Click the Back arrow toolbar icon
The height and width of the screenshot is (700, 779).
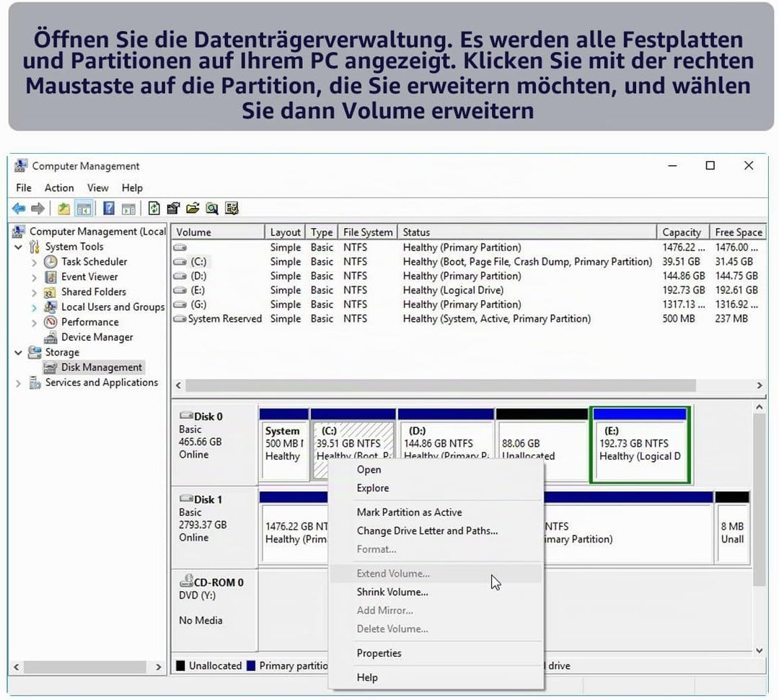(x=19, y=209)
